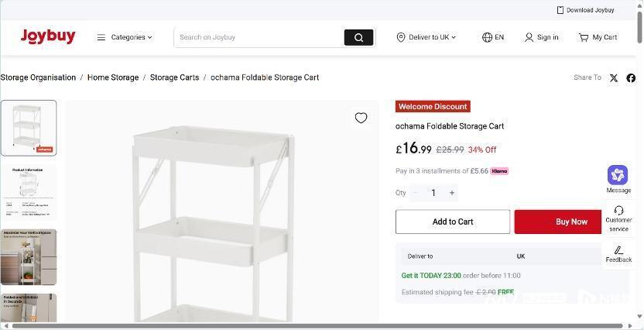Open Customer service headset icon

618,211
